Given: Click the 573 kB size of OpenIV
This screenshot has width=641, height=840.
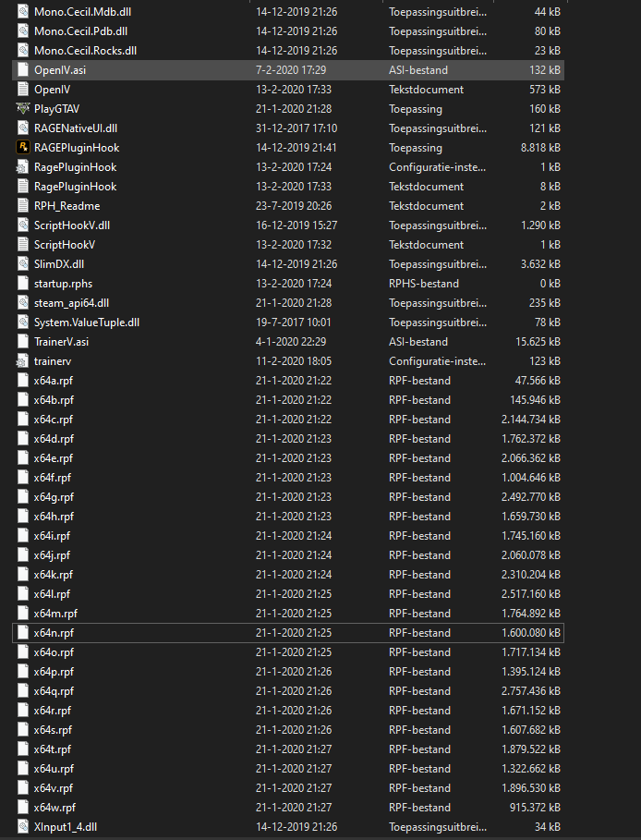Looking at the screenshot, I should (x=545, y=90).
